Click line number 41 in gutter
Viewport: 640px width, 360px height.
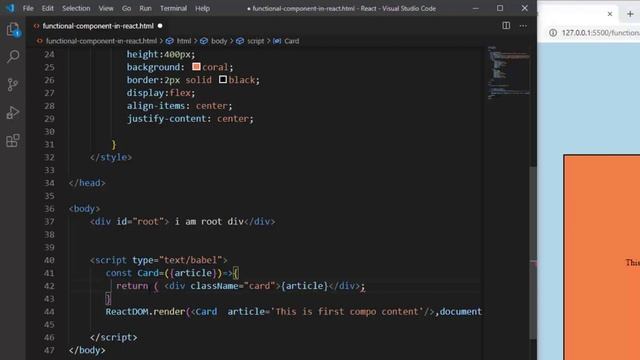(x=49, y=273)
